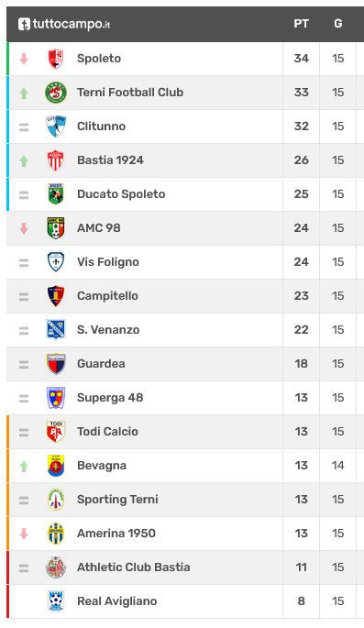The height and width of the screenshot is (628, 364).
Task: Click the green up arrow beside Bevagna
Action: (x=24, y=467)
